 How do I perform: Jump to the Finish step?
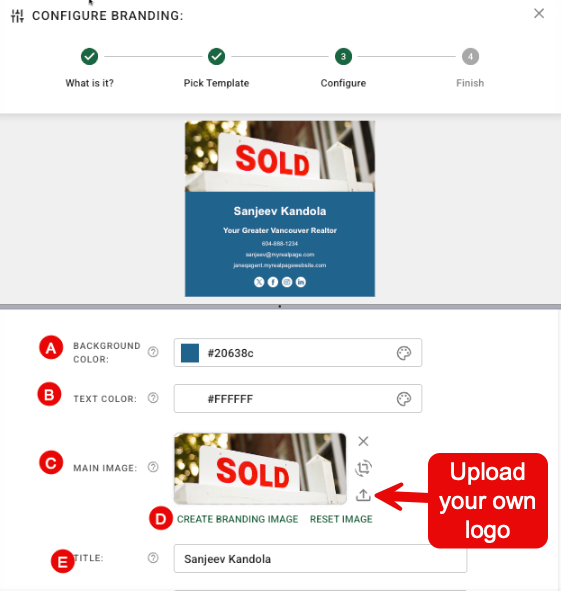470,57
